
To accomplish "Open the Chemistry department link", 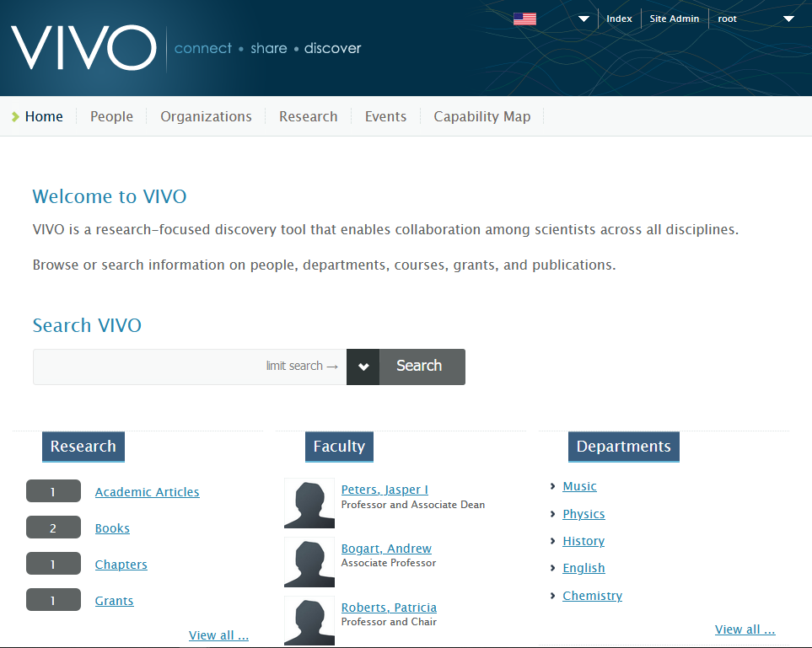I will [593, 596].
